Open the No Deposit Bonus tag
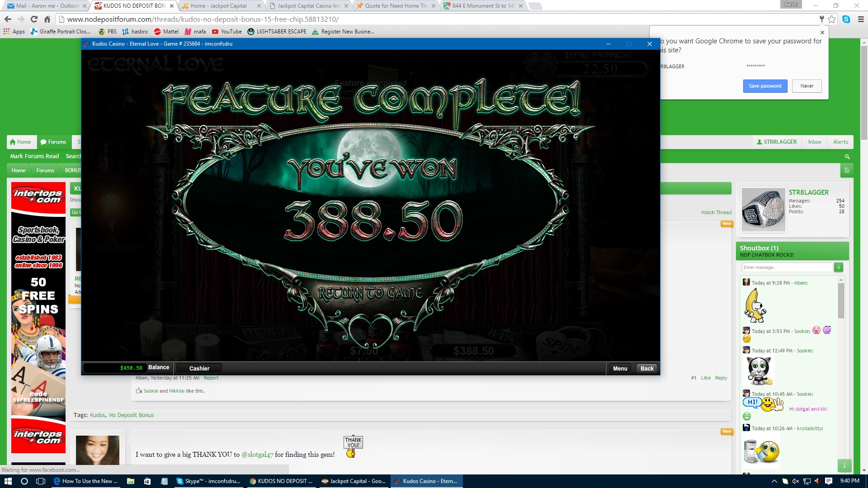This screenshot has height=488, width=868. click(131, 415)
